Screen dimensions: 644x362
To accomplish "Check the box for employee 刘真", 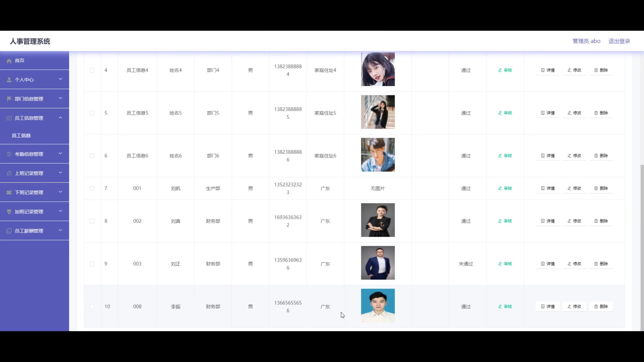I will pyautogui.click(x=92, y=221).
